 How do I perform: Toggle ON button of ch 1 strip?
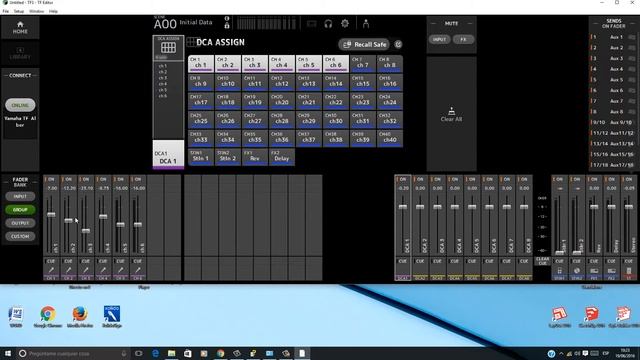click(x=51, y=179)
